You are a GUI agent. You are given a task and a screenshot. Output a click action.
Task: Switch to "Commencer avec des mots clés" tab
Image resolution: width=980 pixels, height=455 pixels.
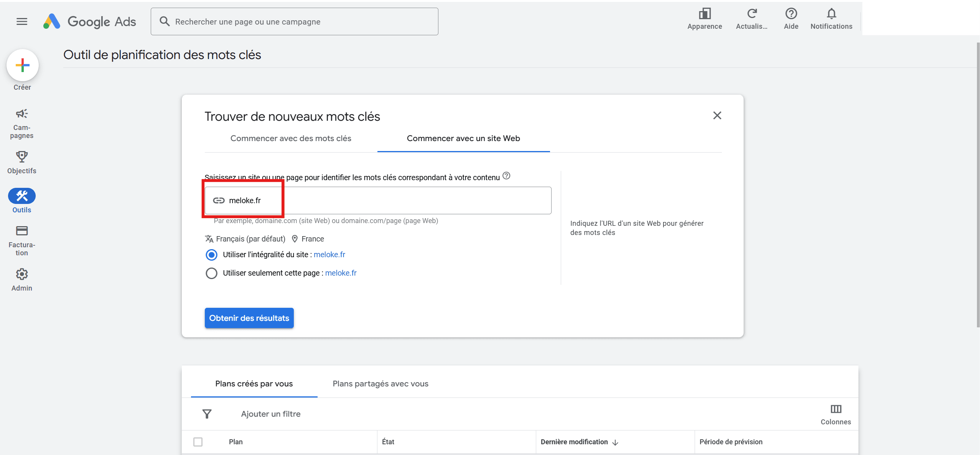click(x=291, y=138)
